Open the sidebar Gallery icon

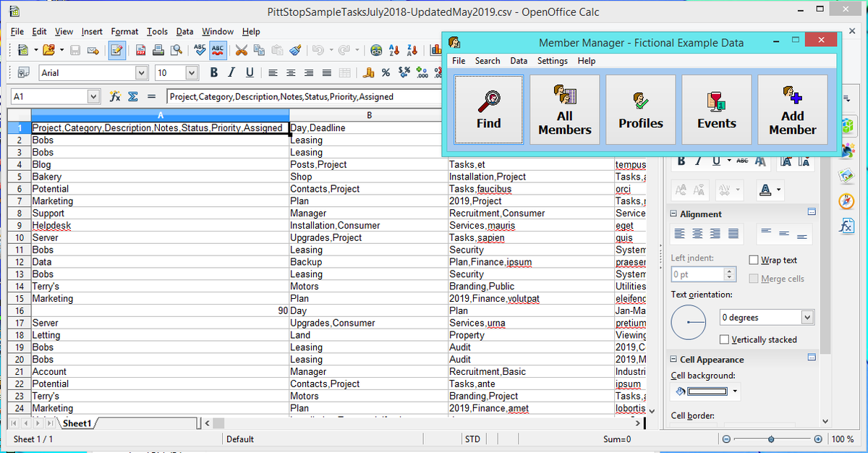coord(846,176)
